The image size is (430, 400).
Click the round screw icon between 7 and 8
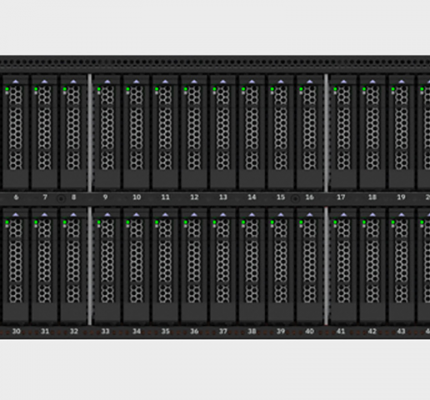pos(61,199)
